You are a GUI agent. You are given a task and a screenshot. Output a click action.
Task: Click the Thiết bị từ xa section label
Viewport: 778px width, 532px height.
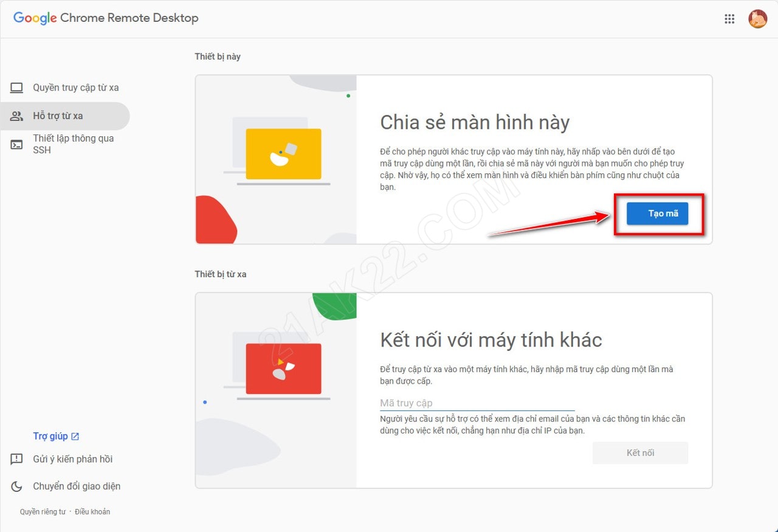tap(221, 274)
